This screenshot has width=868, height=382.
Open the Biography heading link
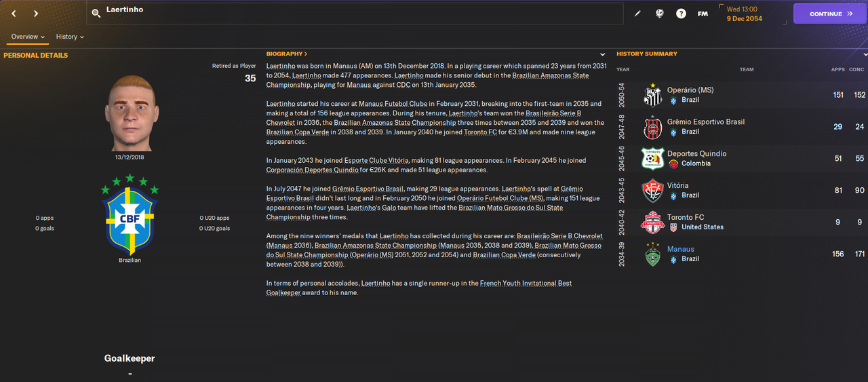point(286,54)
